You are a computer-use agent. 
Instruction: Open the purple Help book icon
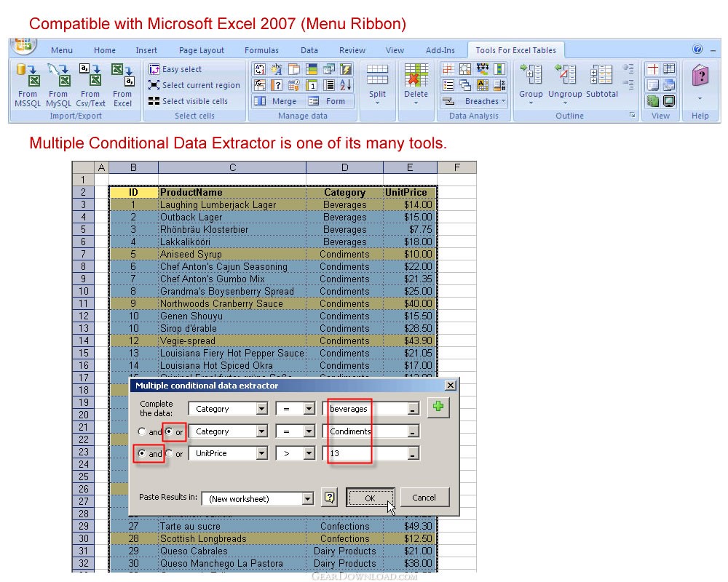(700, 76)
